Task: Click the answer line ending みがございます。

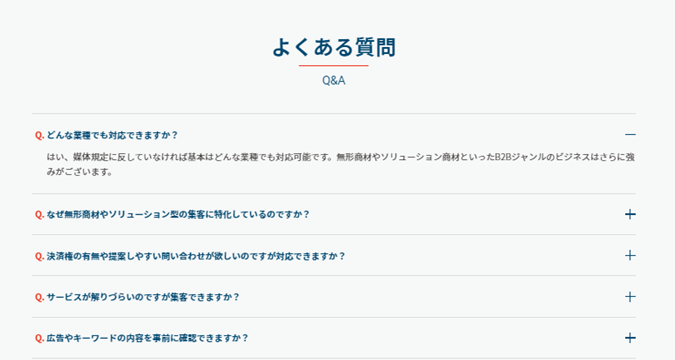Action: click(x=80, y=172)
